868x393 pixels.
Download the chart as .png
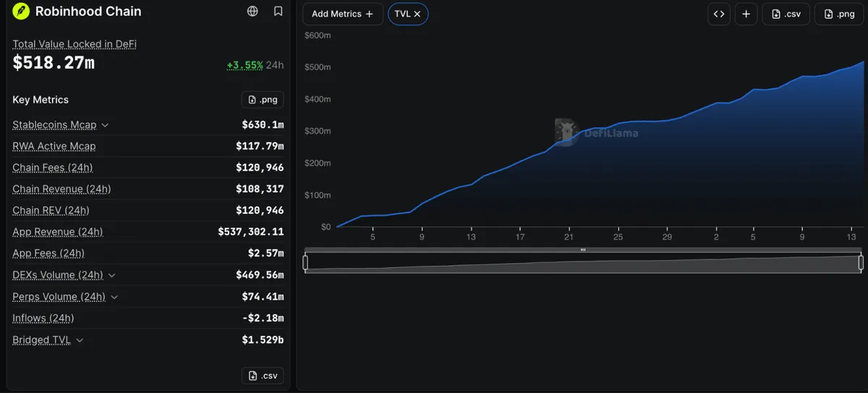838,14
